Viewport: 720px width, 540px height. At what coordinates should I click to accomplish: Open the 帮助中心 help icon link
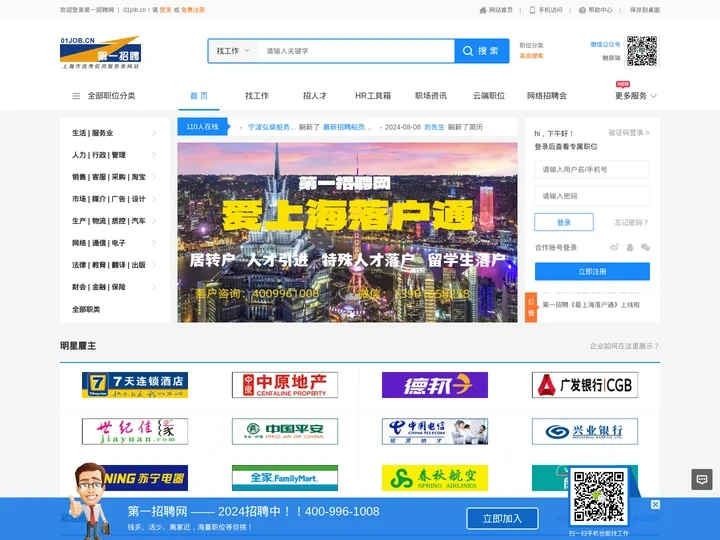click(x=595, y=10)
